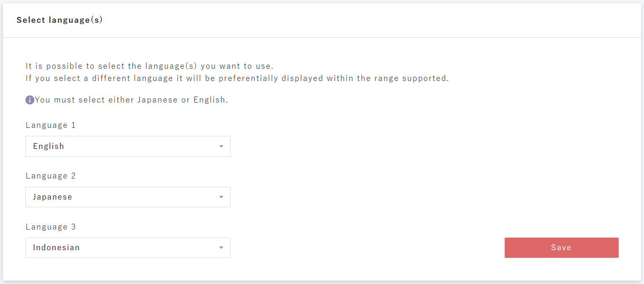This screenshot has width=644, height=284.
Task: Click the selected value 'English' text
Action: tap(49, 146)
